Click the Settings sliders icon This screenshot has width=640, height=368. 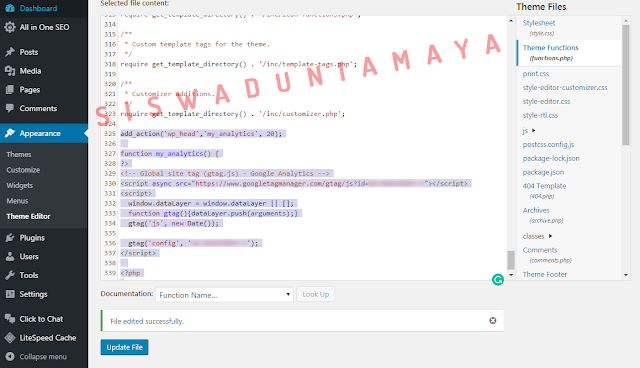[10, 294]
